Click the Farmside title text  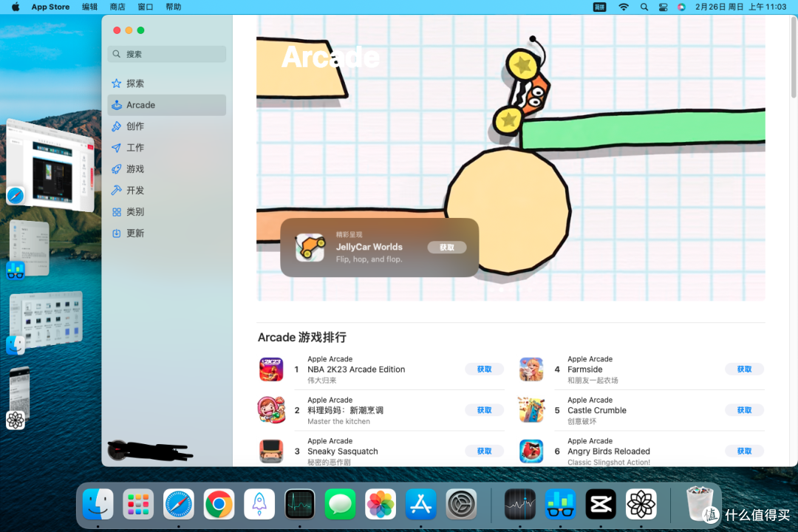tap(584, 369)
